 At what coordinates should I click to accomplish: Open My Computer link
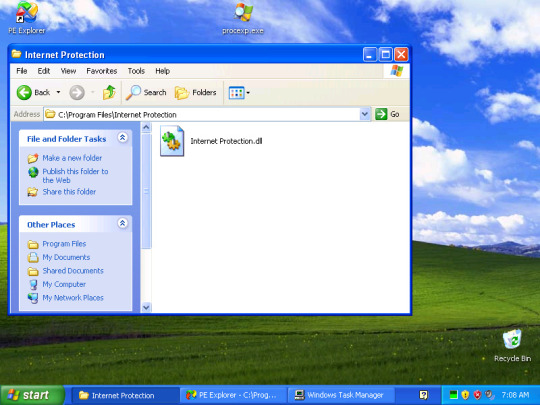(64, 284)
